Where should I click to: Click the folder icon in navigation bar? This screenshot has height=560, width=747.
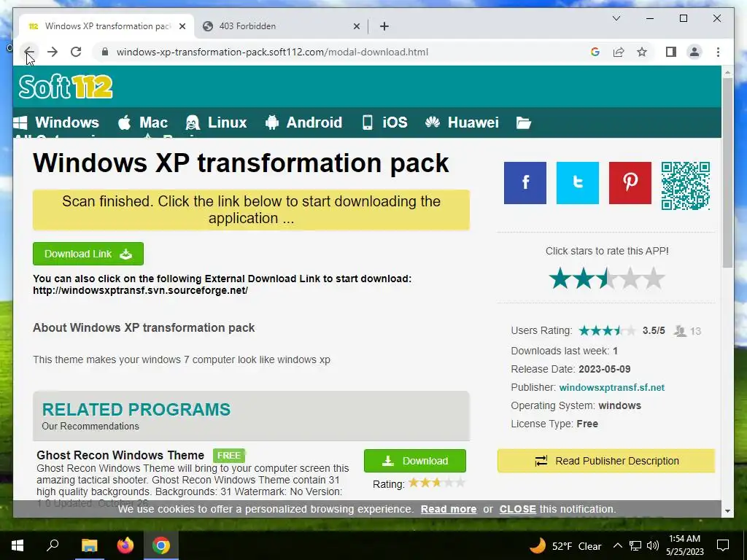click(x=524, y=122)
